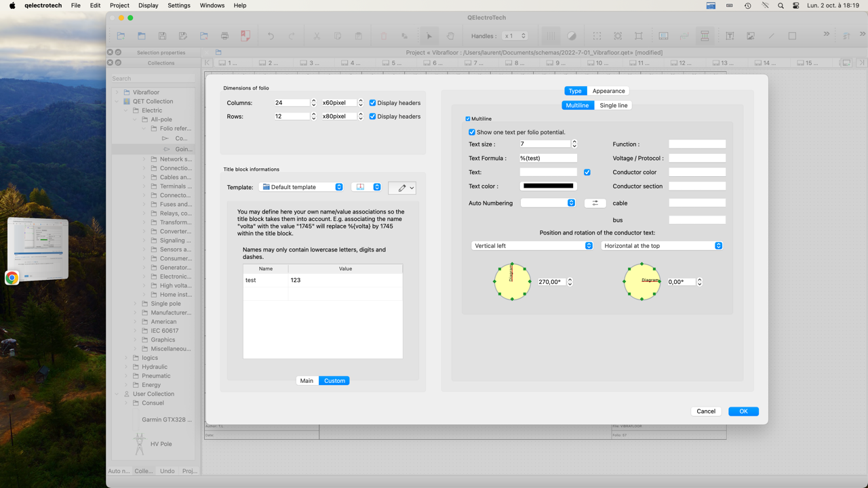The height and width of the screenshot is (488, 868).
Task: Uncheck Display headers for Columns
Action: coord(372,103)
